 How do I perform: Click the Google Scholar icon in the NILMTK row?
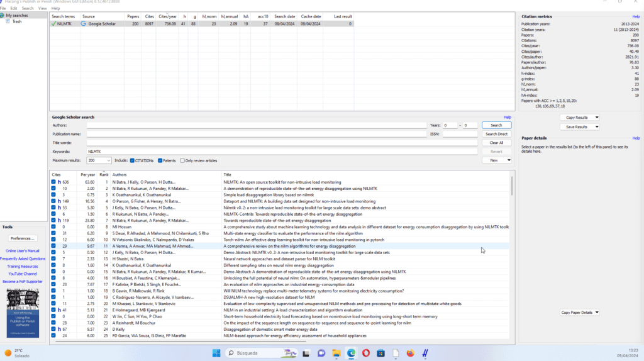point(84,24)
